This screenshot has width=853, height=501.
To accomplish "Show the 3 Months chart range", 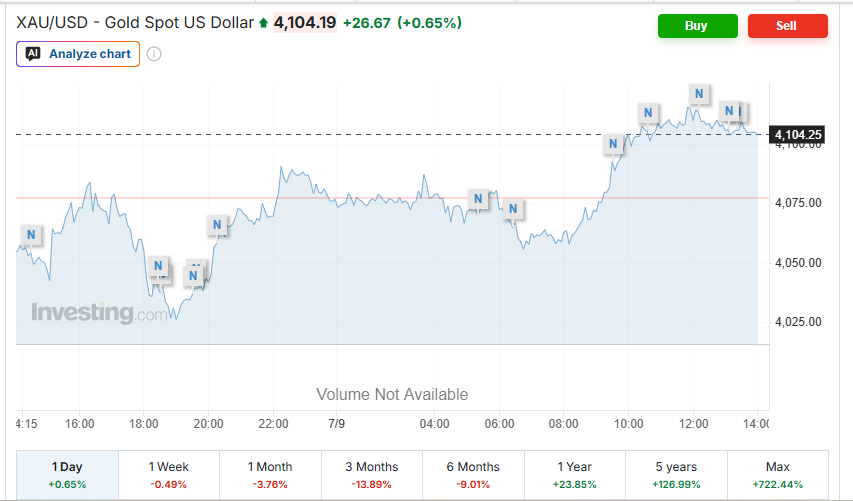I will (372, 474).
